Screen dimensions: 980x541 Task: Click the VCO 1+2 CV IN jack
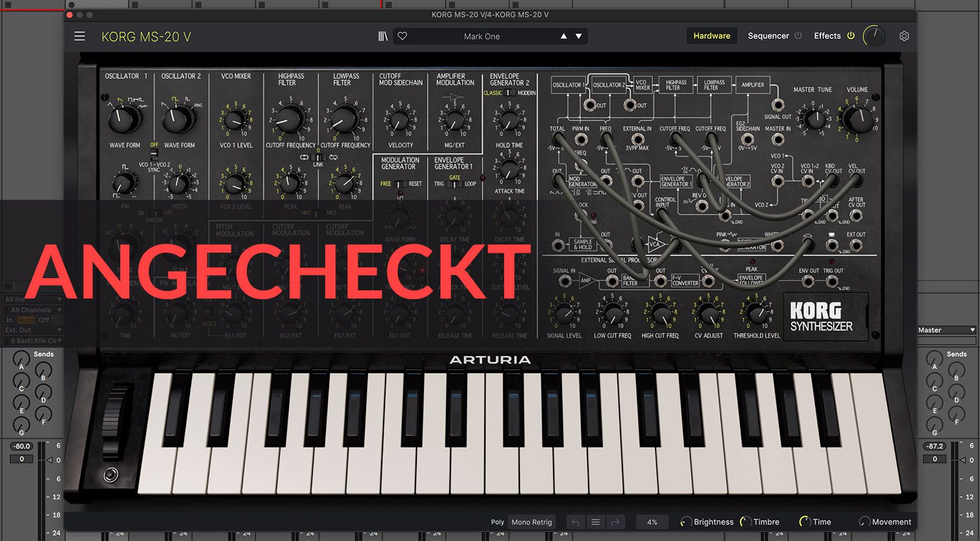click(808, 181)
